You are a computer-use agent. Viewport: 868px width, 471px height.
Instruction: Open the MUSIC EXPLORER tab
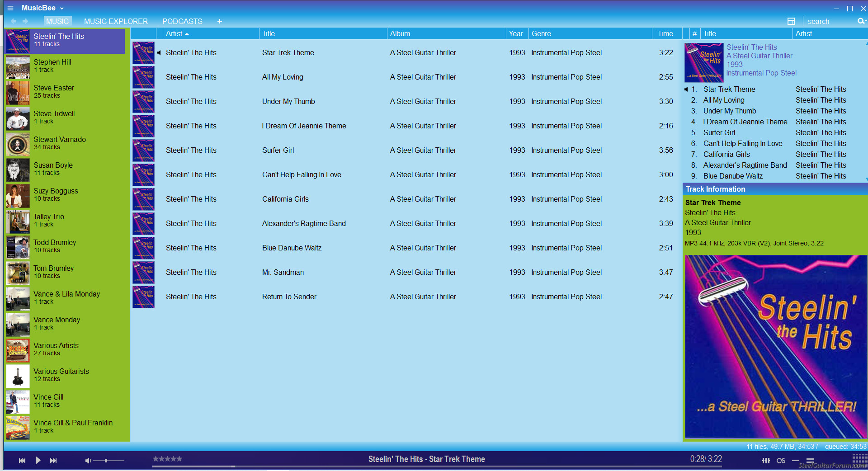116,21
